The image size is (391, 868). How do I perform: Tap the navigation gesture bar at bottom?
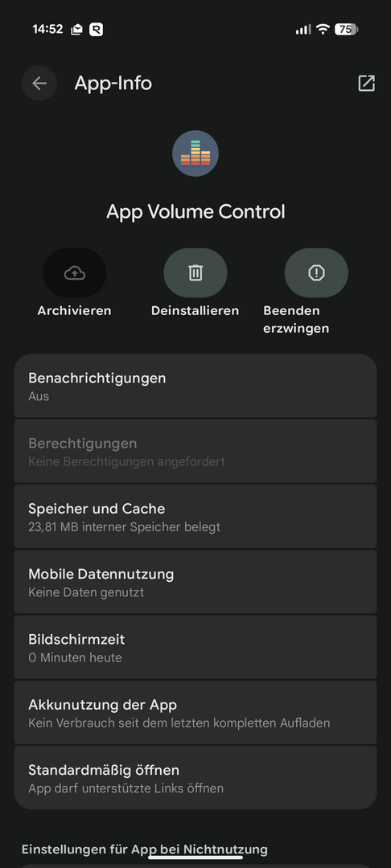click(195, 858)
